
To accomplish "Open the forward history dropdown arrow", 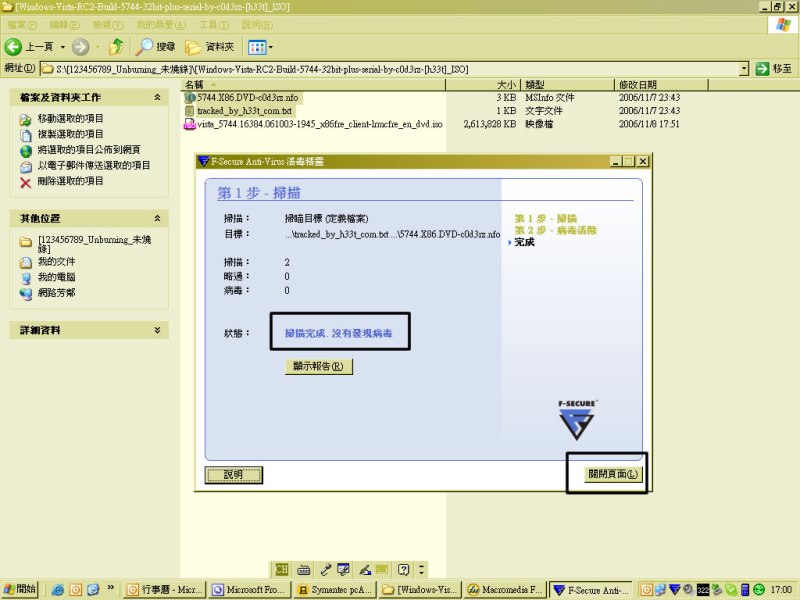I will coord(97,47).
